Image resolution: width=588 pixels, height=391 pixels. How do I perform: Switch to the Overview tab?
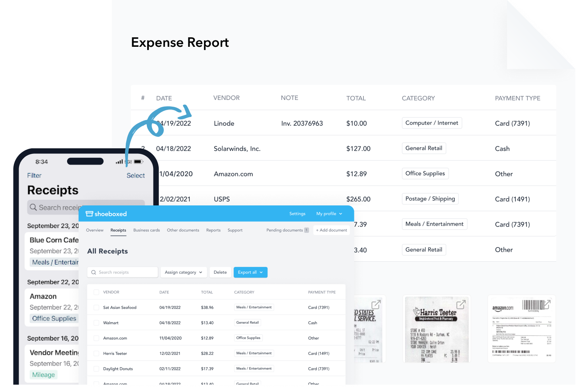(x=95, y=230)
